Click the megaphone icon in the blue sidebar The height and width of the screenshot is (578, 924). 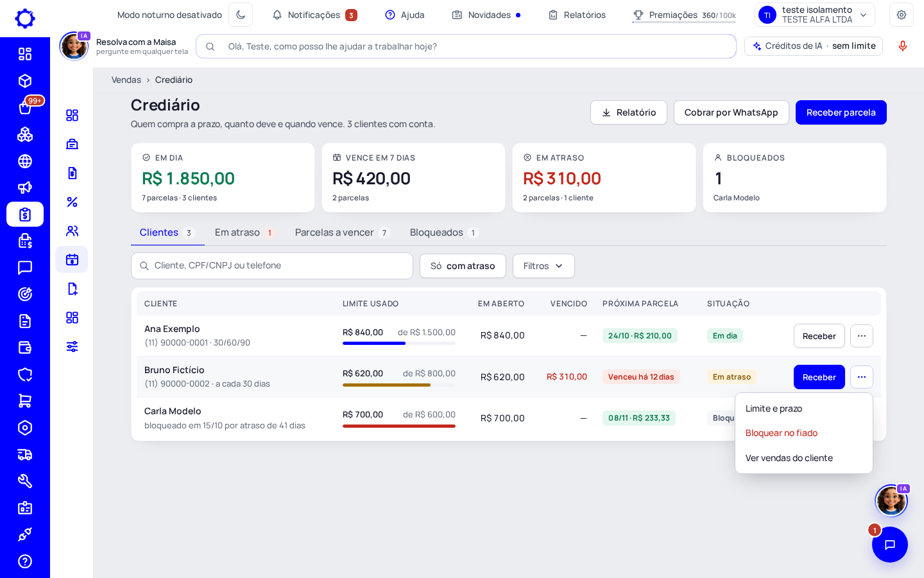click(x=25, y=188)
